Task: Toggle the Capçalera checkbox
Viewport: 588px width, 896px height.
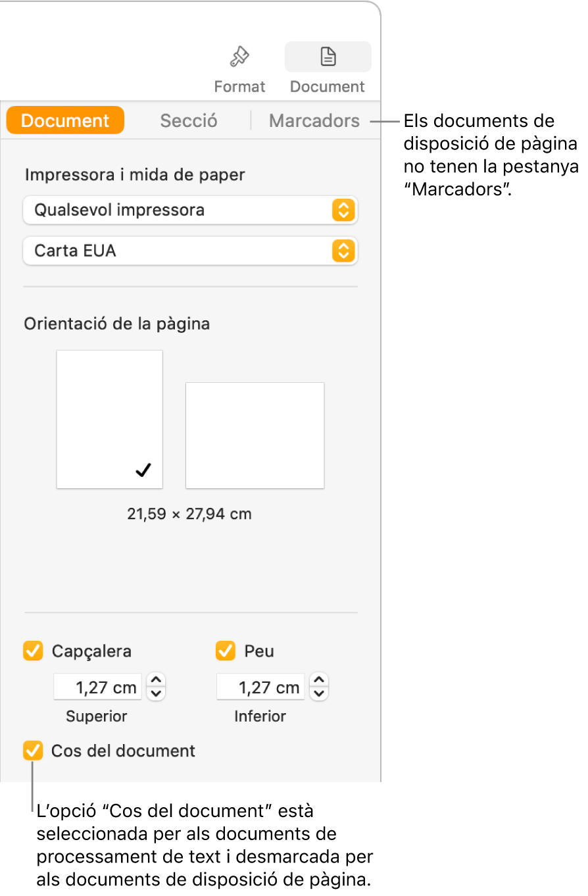Action: coord(33,651)
